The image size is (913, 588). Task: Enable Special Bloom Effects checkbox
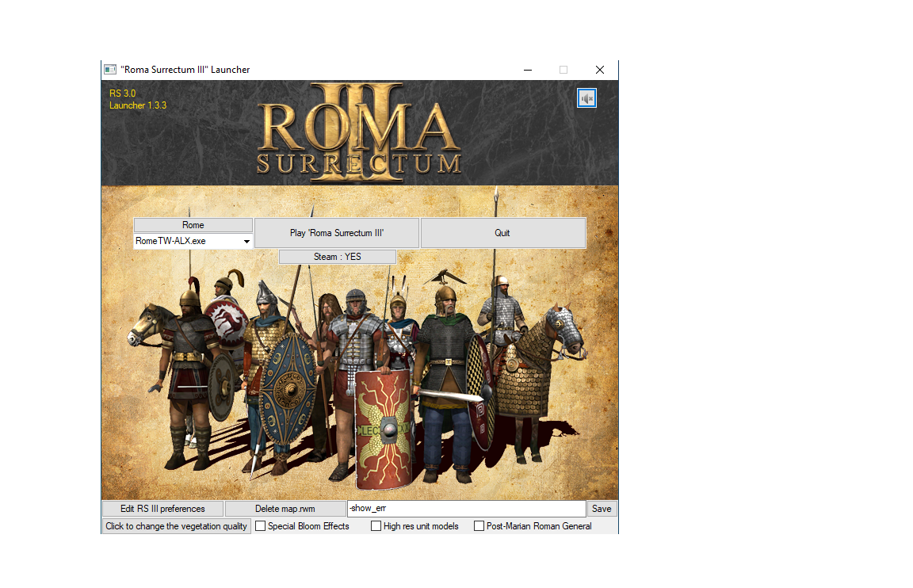[260, 525]
